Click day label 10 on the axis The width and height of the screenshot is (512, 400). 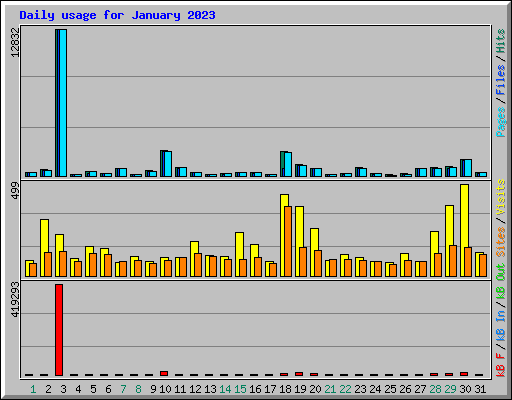[165, 389]
